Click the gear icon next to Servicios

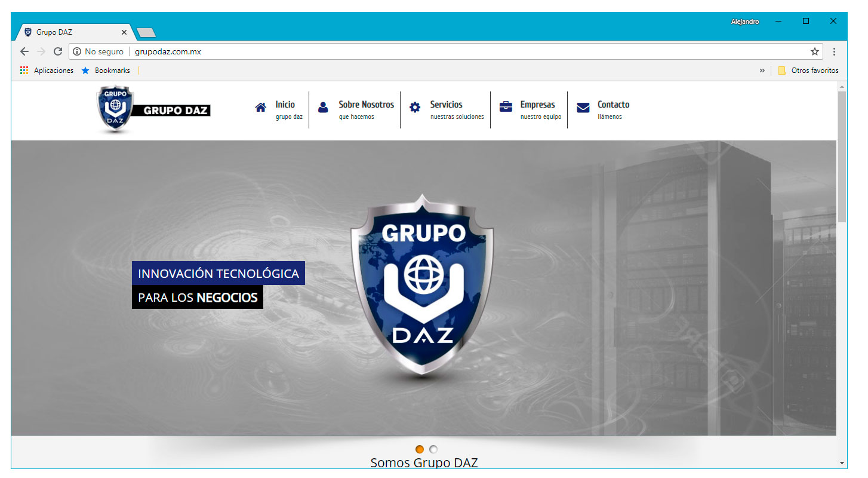415,106
